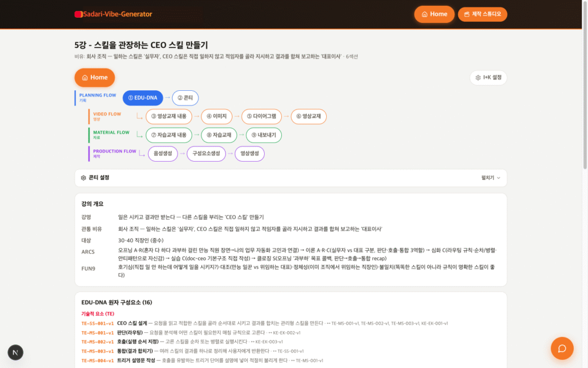Open Sadari-Vibe-Generator title link
Image resolution: width=588 pixels, height=368 pixels.
pyautogui.click(x=117, y=14)
